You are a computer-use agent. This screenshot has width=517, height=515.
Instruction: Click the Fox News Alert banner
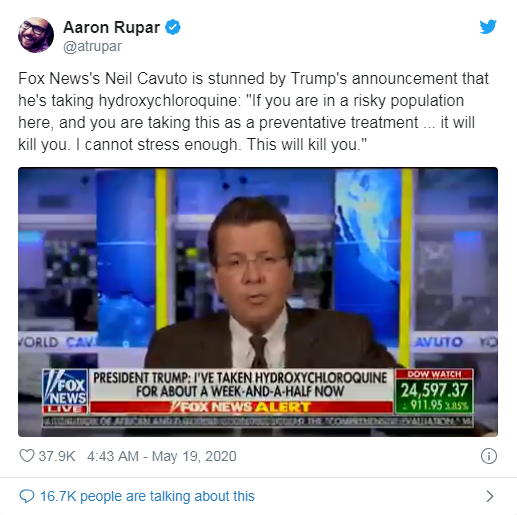(x=241, y=407)
